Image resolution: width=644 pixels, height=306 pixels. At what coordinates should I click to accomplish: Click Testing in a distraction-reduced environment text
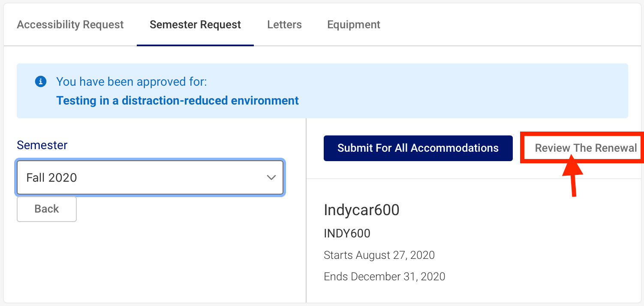coord(178,101)
